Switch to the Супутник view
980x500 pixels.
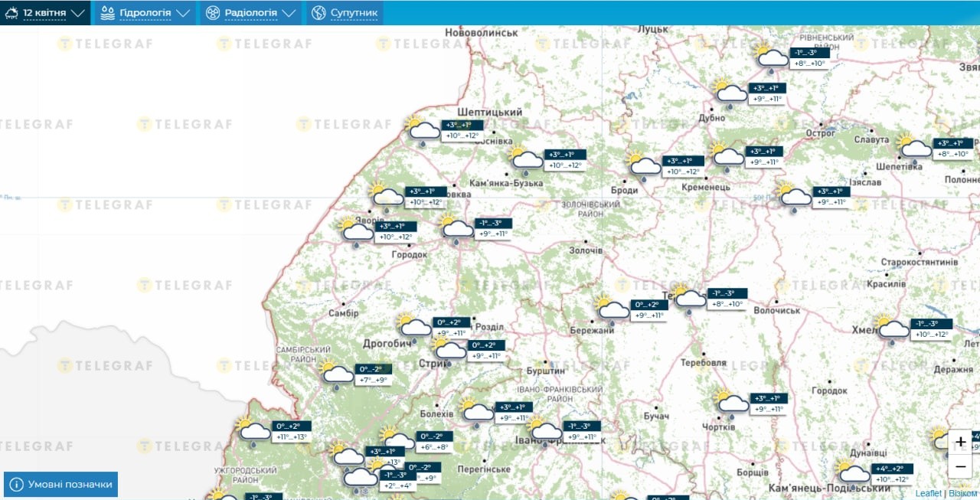tap(354, 13)
